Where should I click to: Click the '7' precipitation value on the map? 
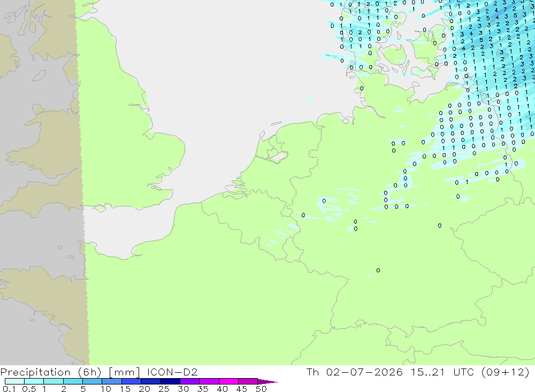(x=506, y=10)
